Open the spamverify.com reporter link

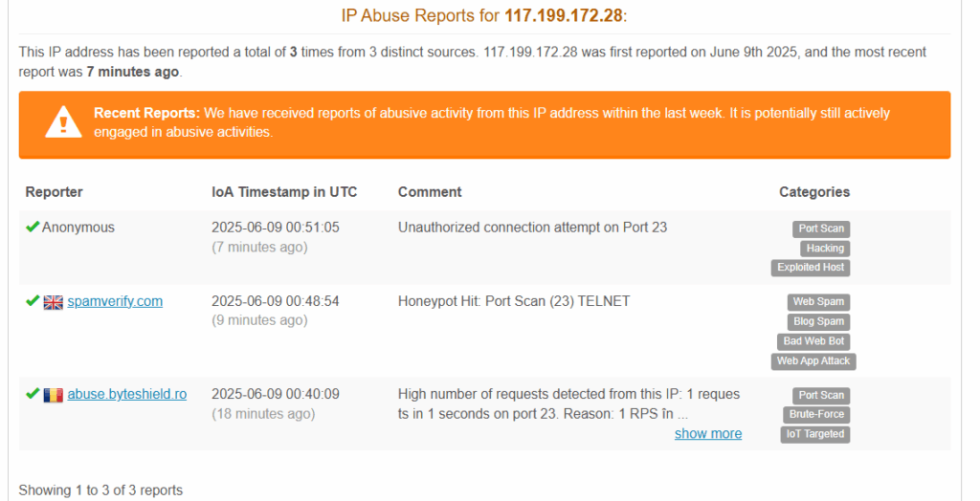(115, 301)
